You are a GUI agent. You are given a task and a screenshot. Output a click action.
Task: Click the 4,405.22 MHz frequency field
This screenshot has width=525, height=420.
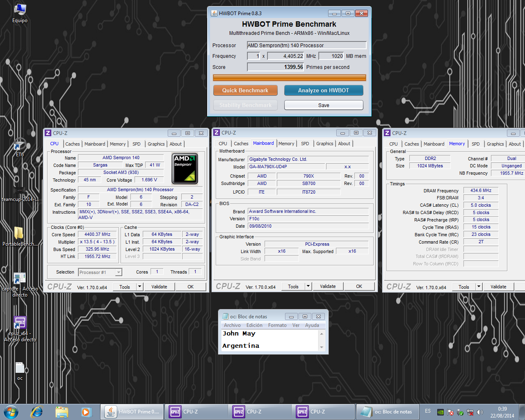[x=286, y=56]
